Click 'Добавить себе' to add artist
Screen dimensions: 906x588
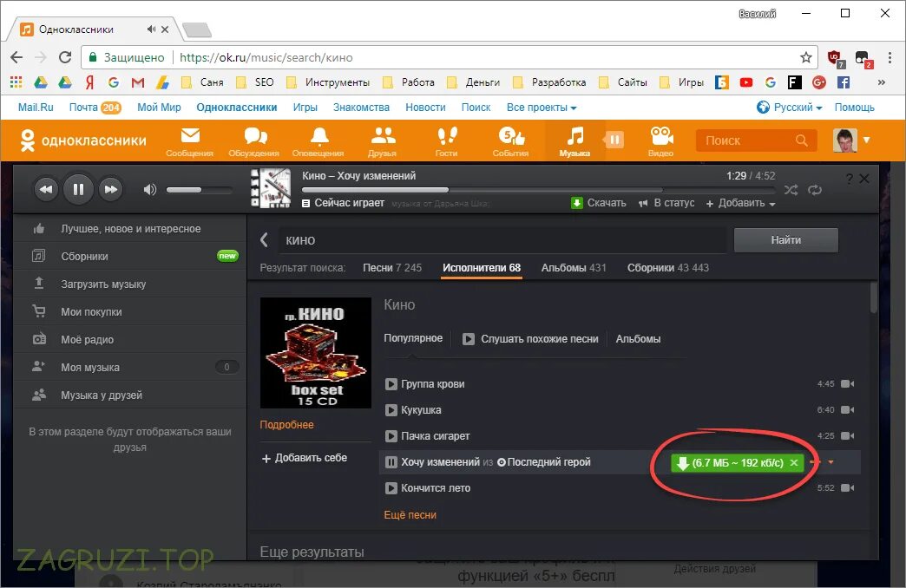[x=305, y=458]
